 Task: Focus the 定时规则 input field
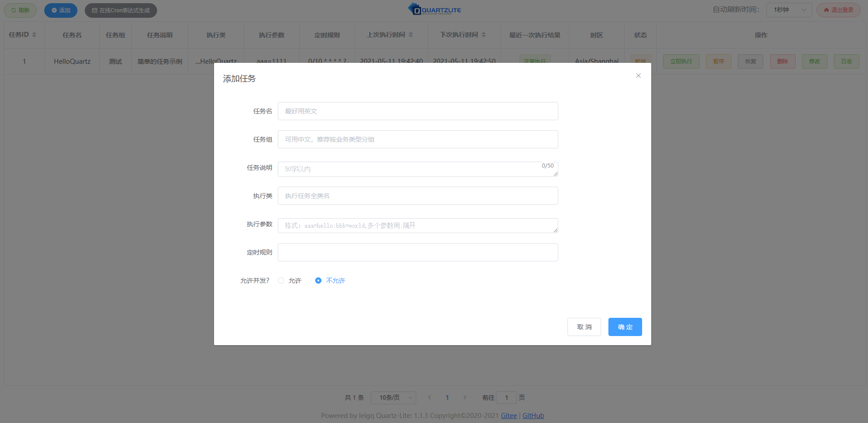point(418,252)
